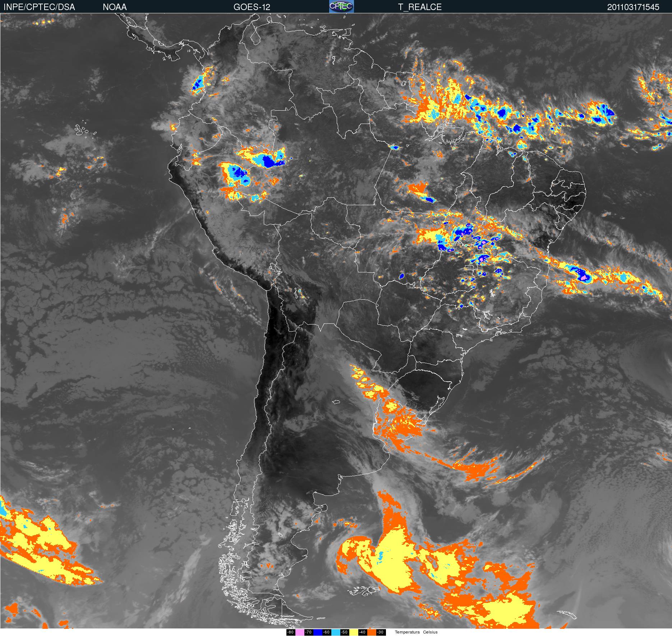This screenshot has height=636, width=672.
Task: Pick the pink legend color swatch
Action: [300, 632]
